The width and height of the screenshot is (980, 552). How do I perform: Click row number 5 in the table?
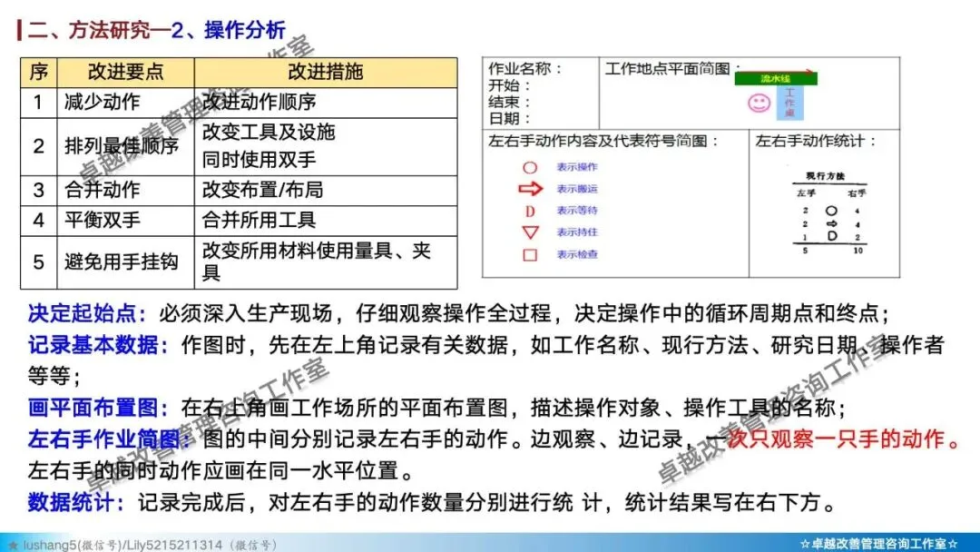point(38,262)
